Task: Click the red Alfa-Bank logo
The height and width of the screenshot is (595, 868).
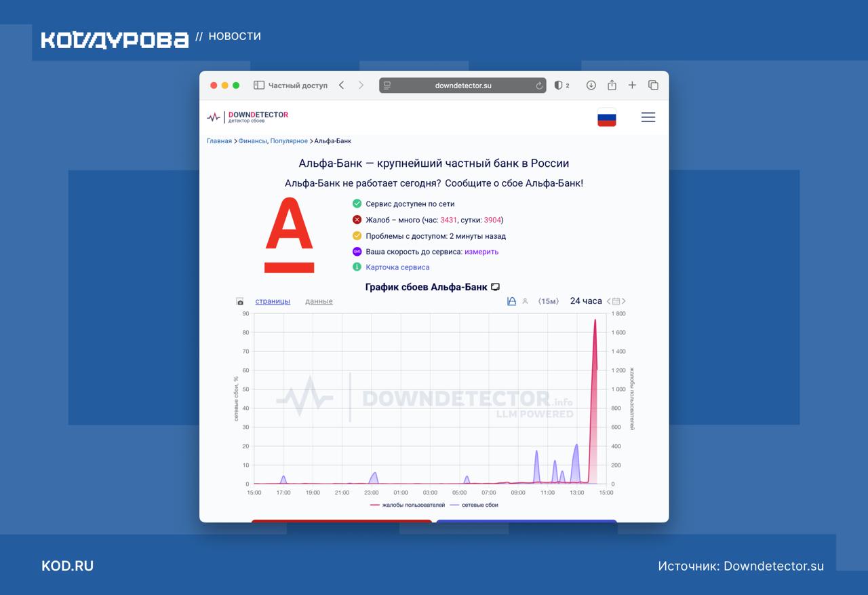Action: pyautogui.click(x=289, y=235)
